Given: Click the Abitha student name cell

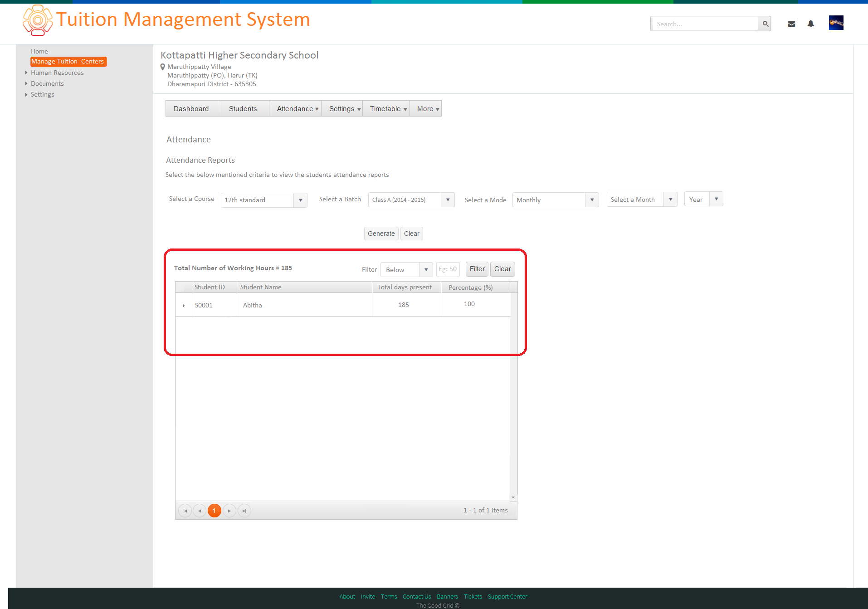Looking at the screenshot, I should tap(304, 305).
